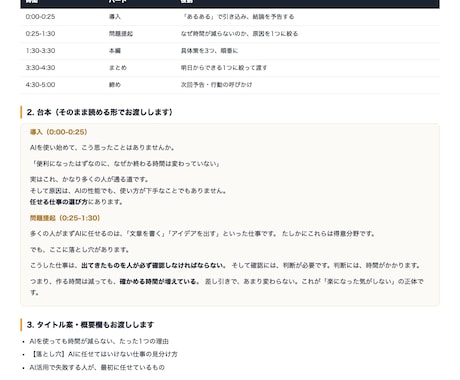Click the cell '次回予告・行動の呼びかけ'
The width and height of the screenshot is (460, 380).
coord(216,85)
